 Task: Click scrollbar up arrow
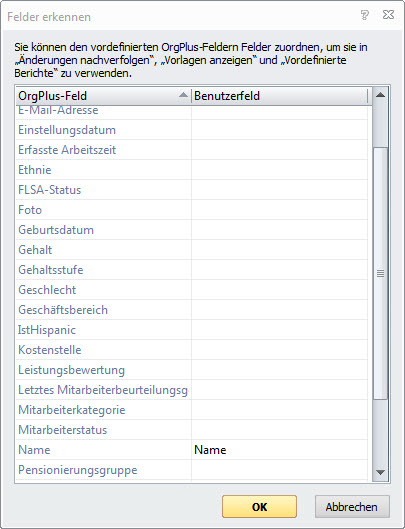coord(380,95)
